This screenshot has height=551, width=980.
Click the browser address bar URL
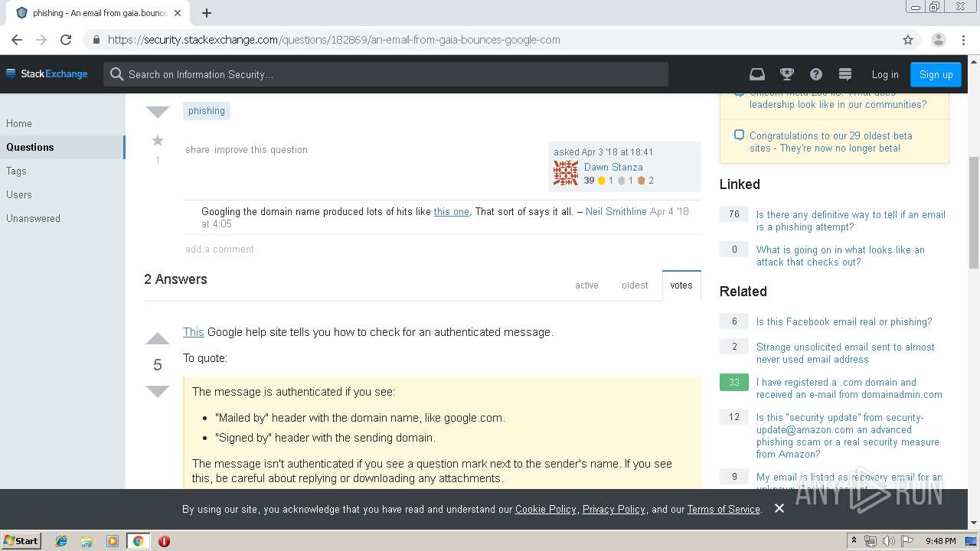[334, 40]
